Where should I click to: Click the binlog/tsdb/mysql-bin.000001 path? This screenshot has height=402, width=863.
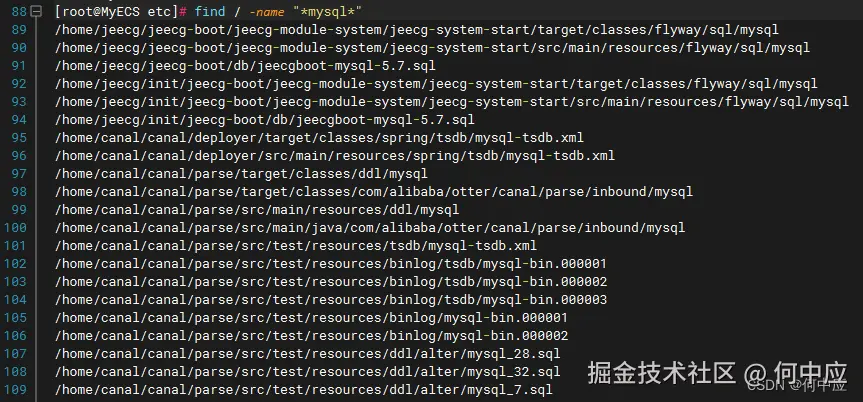(331, 264)
